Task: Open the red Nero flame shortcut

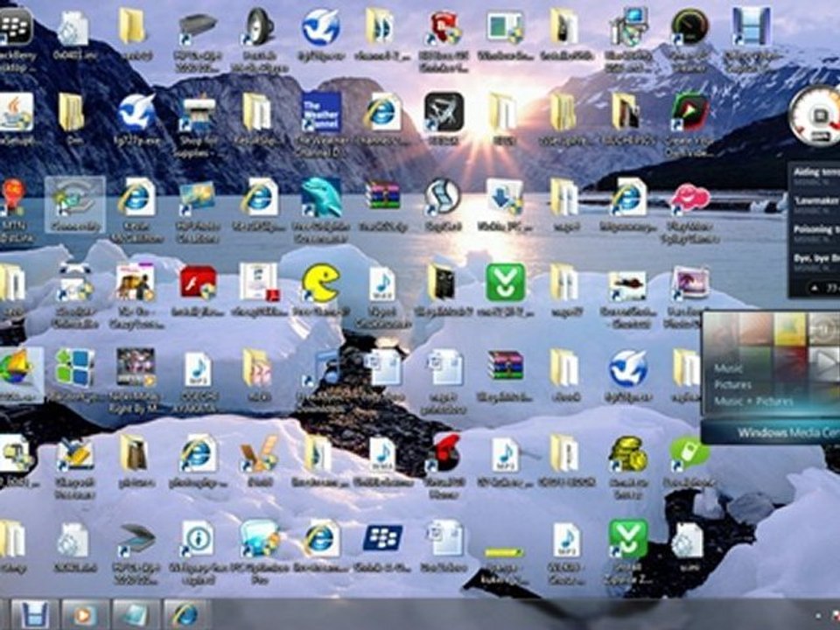Action: click(x=444, y=453)
